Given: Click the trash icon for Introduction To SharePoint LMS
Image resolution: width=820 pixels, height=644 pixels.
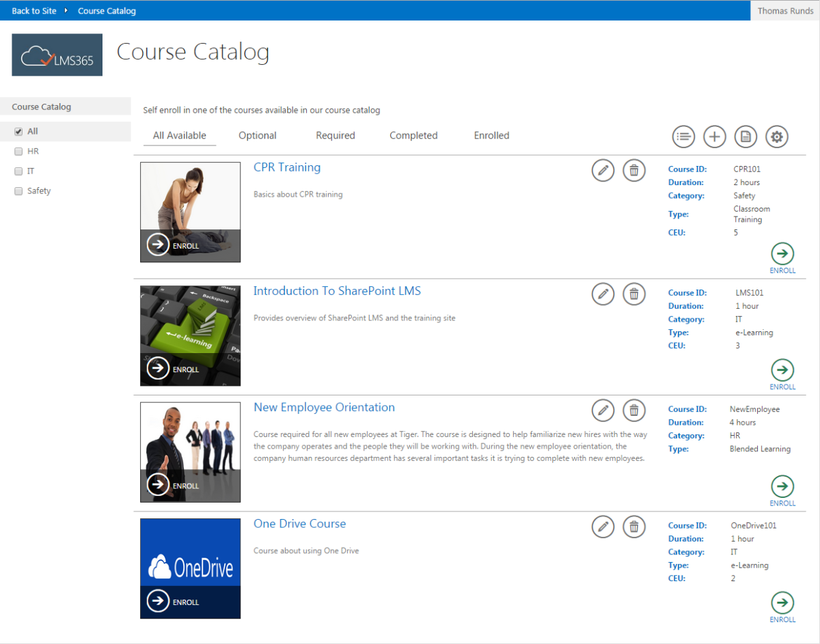Looking at the screenshot, I should 634,294.
